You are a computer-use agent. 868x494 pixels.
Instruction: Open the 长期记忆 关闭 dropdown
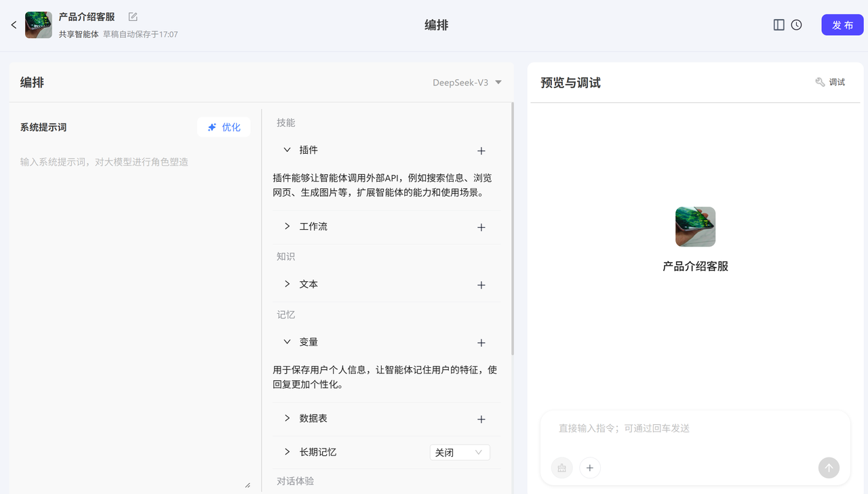(x=460, y=452)
